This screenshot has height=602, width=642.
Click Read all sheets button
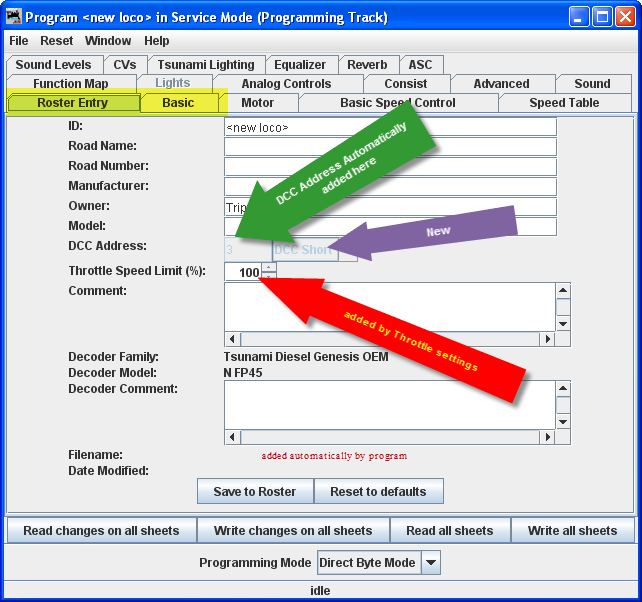(x=450, y=531)
